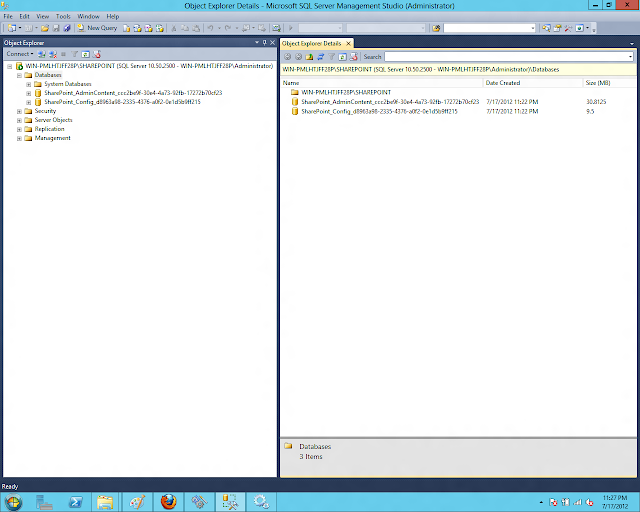640x512 pixels.
Task: Click Filter funnel icon in Object Explorer
Action: click(75, 54)
